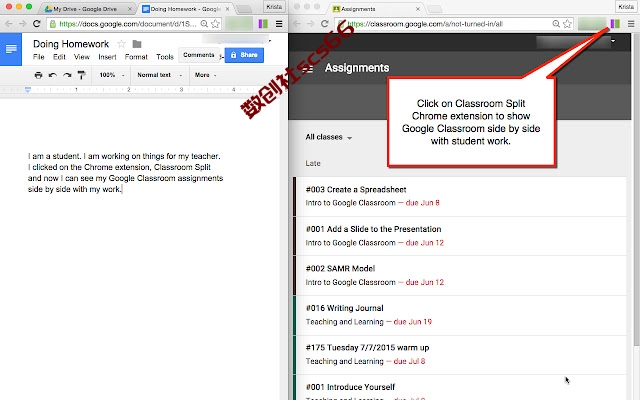Close the Doing Homework tab

coord(227,9)
